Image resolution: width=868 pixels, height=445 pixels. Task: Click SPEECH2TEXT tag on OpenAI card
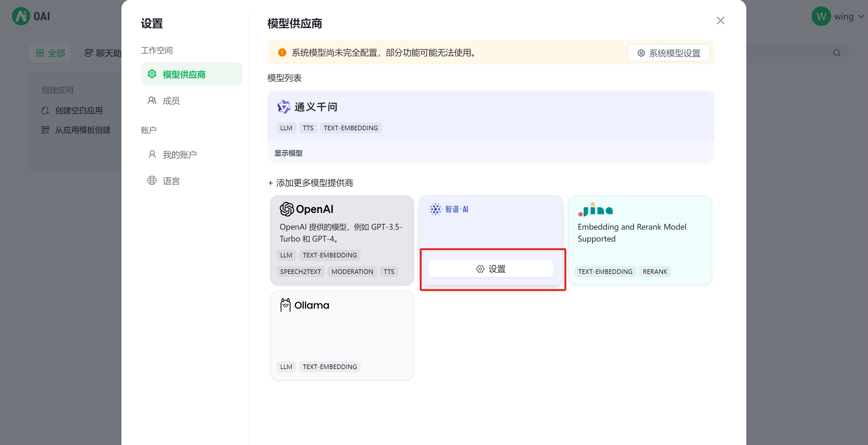pos(301,271)
